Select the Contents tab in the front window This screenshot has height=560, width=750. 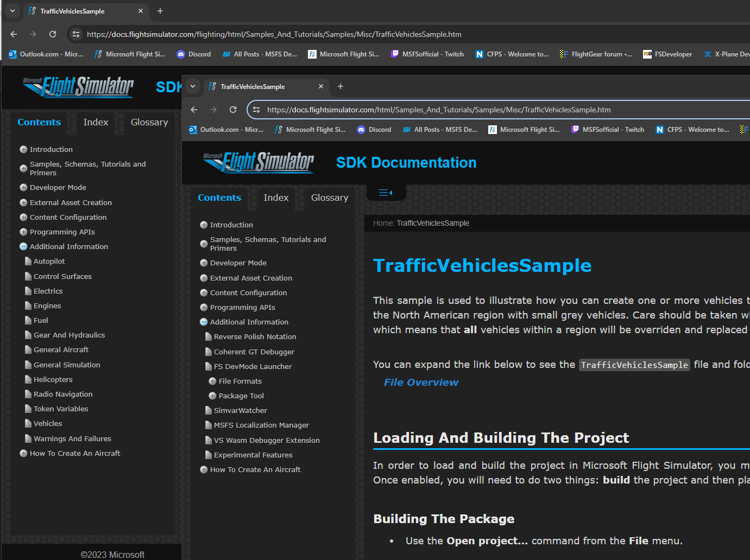(x=219, y=198)
